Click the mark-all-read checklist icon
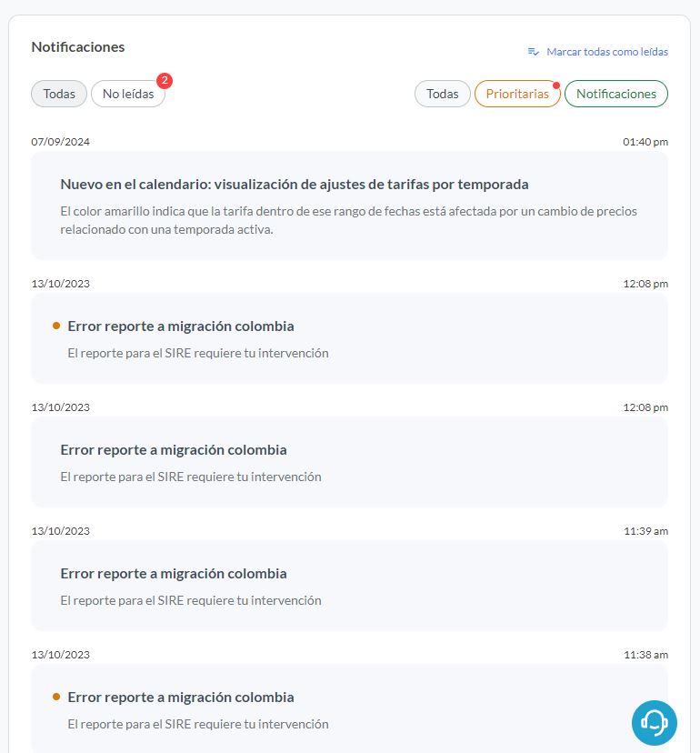This screenshot has height=753, width=700. point(533,52)
